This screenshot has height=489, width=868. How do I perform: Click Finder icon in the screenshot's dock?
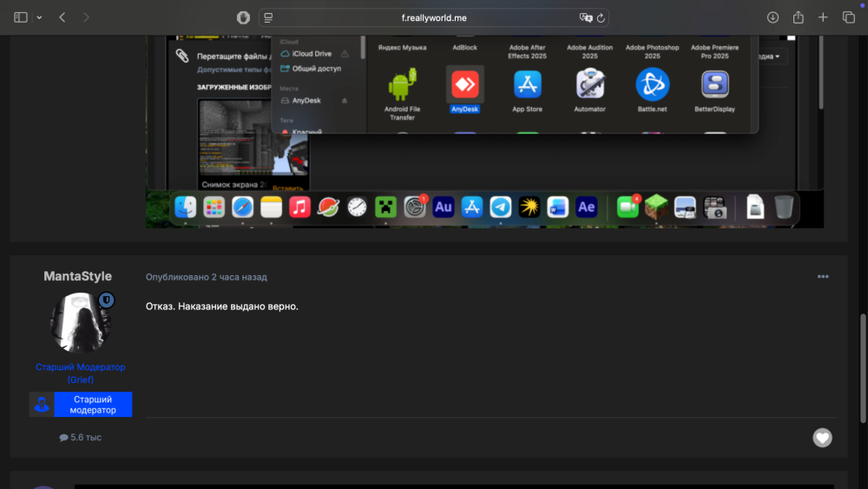pyautogui.click(x=185, y=207)
